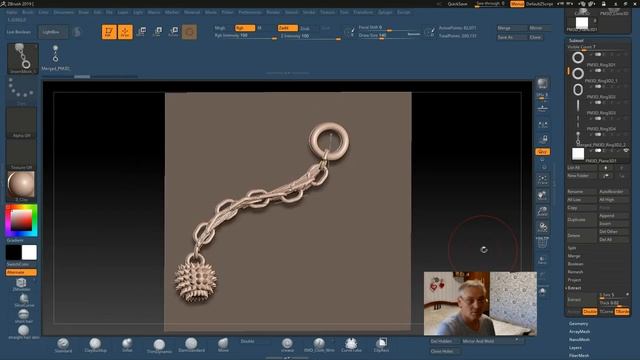Image resolution: width=640 pixels, height=360 pixels.
Task: Click the Frame icon in right shelf
Action: click(542, 180)
